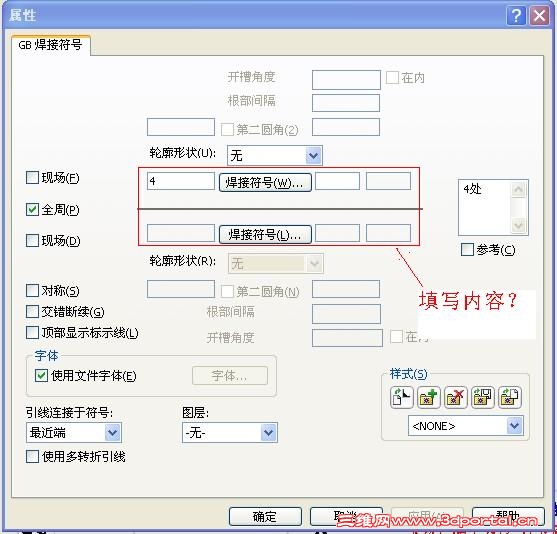Click the last field on 焊接符号(W) row

(x=388, y=181)
